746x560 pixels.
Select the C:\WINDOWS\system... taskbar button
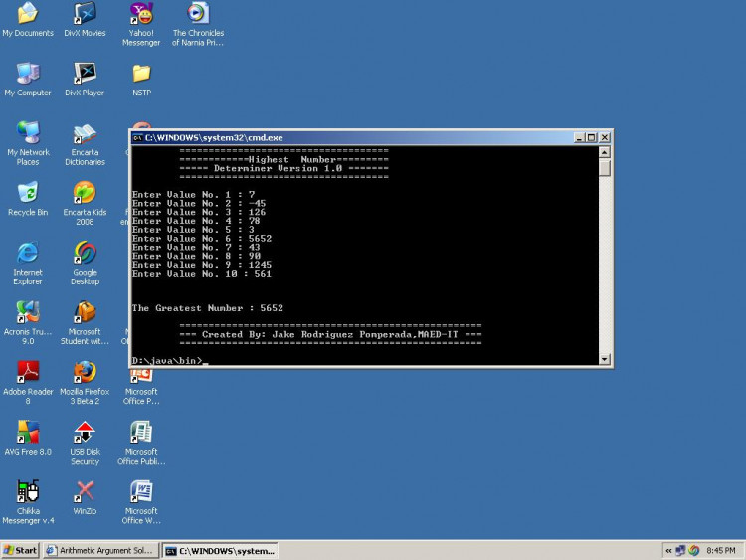point(219,550)
